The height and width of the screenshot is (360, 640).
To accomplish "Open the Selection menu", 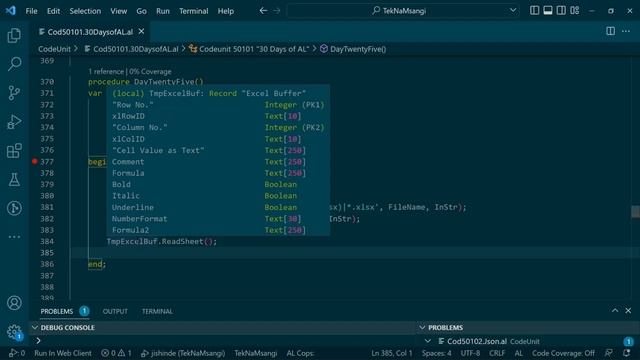I will pyautogui.click(x=85, y=11).
